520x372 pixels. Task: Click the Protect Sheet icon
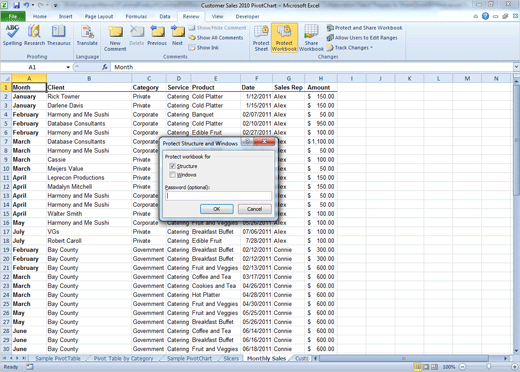[261, 38]
